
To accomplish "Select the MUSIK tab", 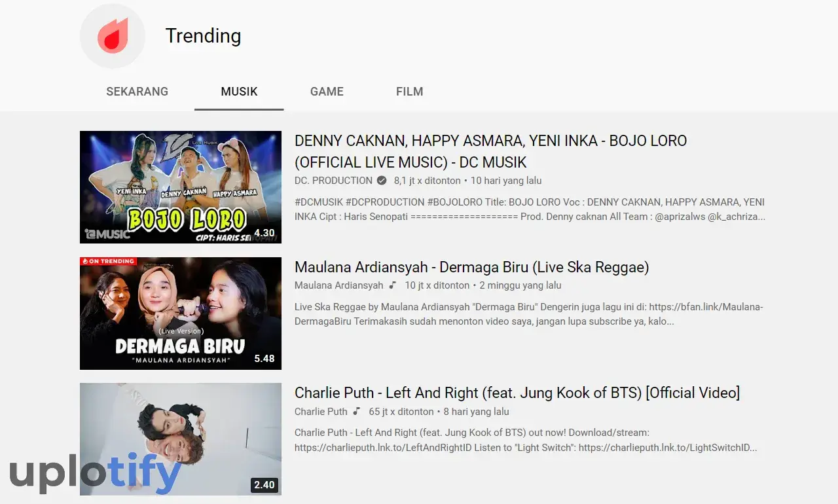I will 239,92.
